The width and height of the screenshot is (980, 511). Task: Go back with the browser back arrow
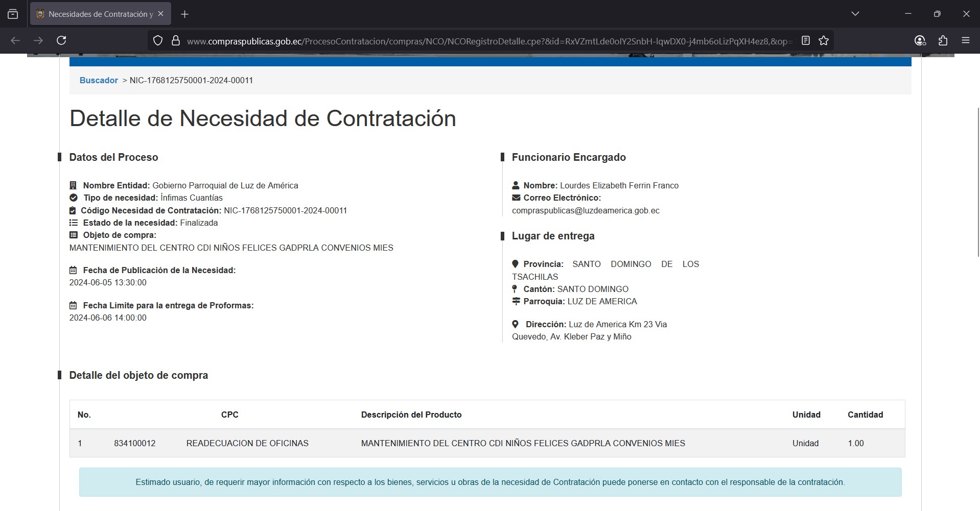coord(15,40)
